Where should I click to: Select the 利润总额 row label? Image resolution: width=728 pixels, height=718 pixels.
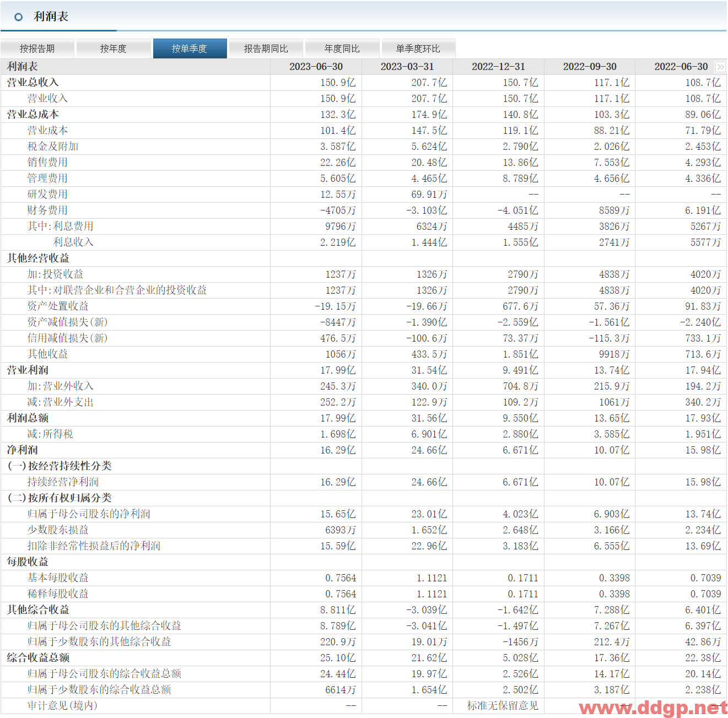point(28,418)
